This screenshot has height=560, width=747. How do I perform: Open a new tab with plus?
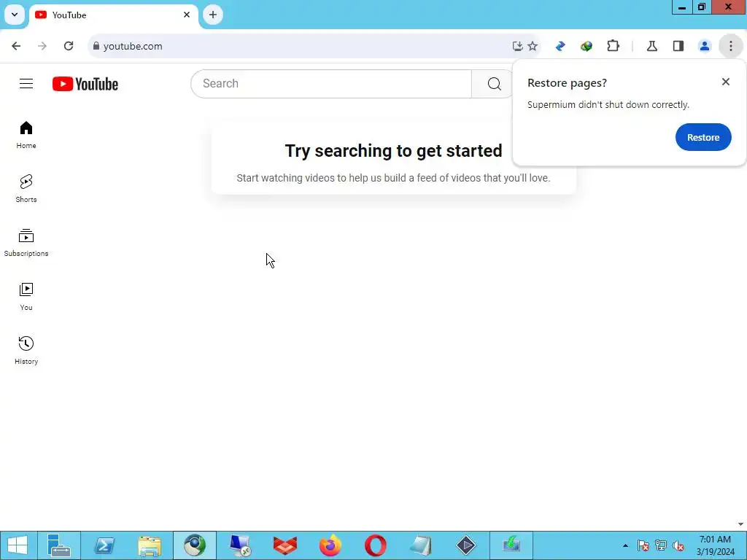213,15
